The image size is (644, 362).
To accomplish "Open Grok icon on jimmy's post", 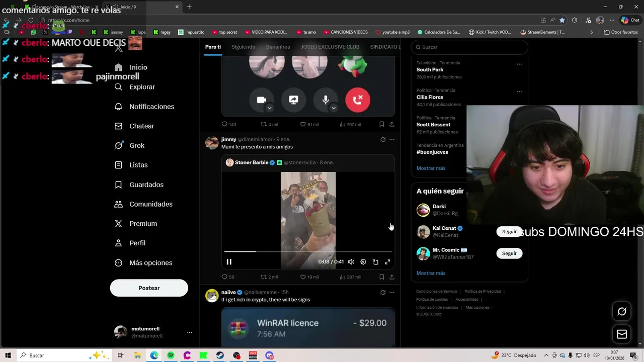I will pyautogui.click(x=383, y=139).
